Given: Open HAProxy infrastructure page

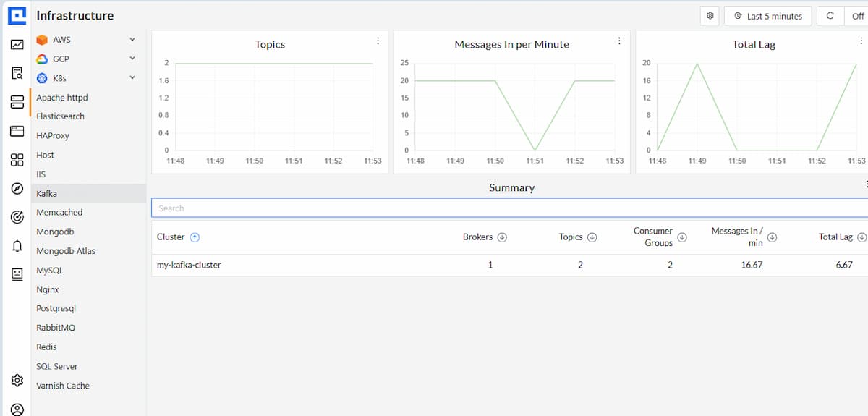Looking at the screenshot, I should [x=53, y=135].
